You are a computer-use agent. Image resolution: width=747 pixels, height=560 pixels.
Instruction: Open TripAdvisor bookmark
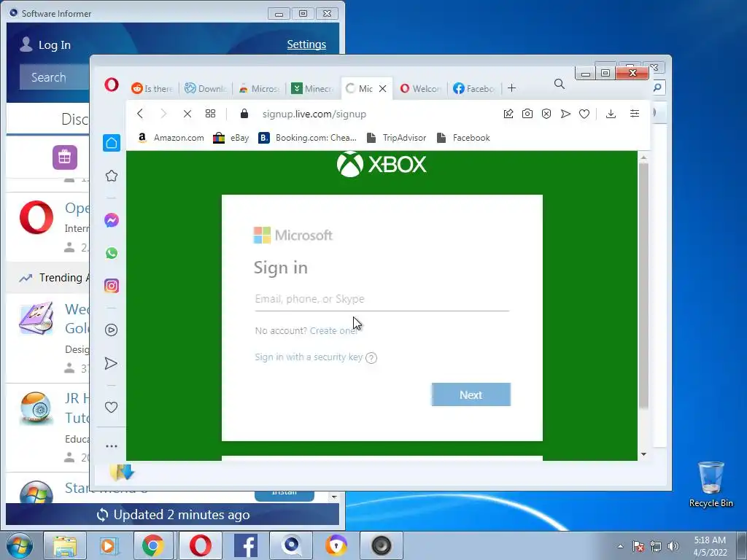click(x=396, y=138)
